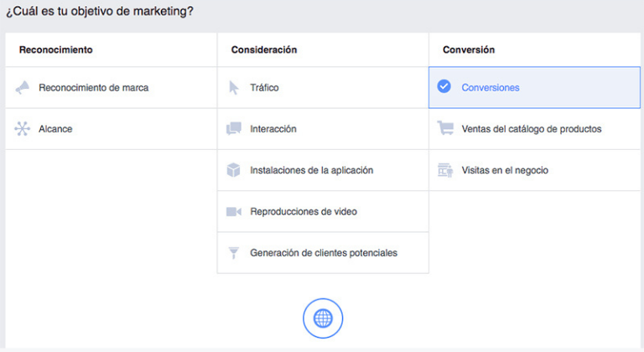Click the blue checkmark next to Conversiones
Image resolution: width=644 pixels, height=352 pixels.
tap(444, 87)
